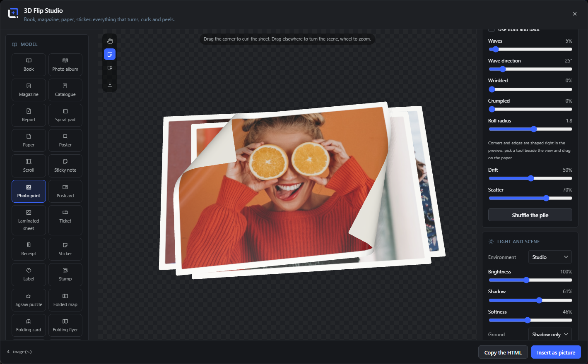
Task: Click the Softness value "46%"
Action: pyautogui.click(x=567, y=312)
